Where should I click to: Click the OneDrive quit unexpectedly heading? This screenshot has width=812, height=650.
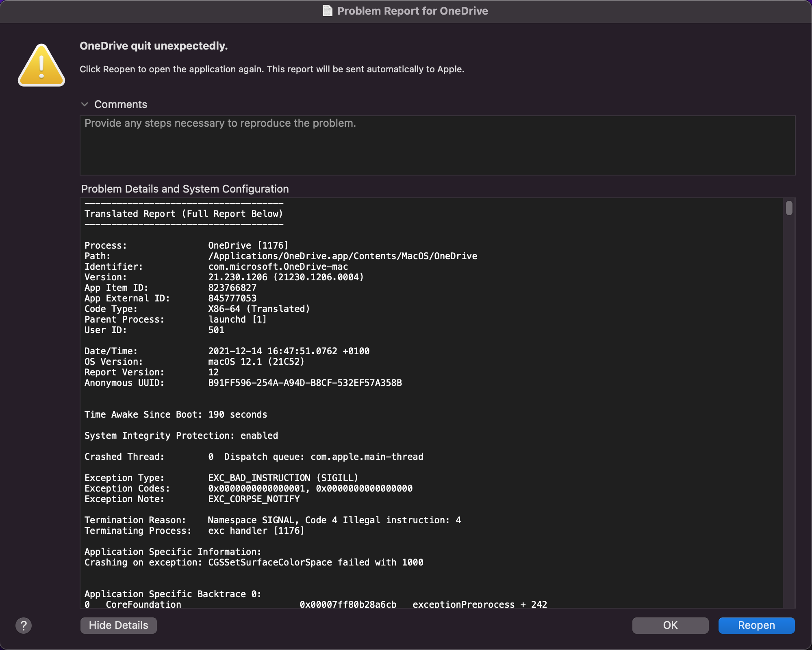pyautogui.click(x=154, y=46)
